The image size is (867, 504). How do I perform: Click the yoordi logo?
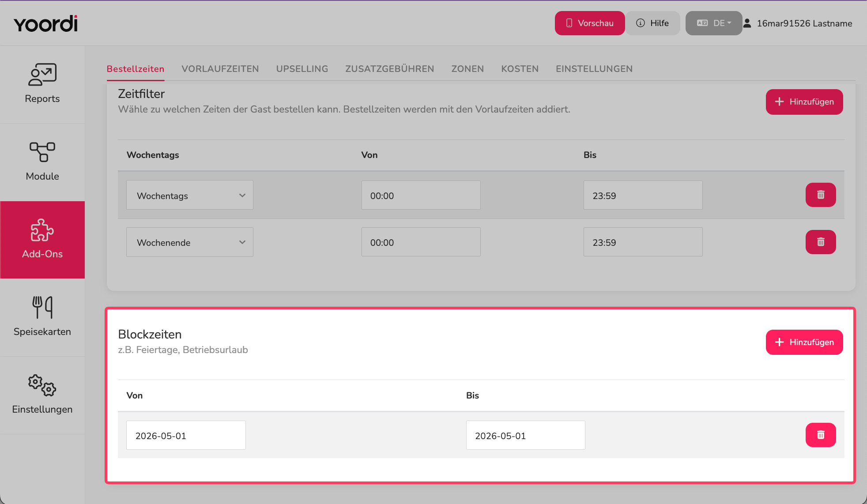pyautogui.click(x=45, y=23)
